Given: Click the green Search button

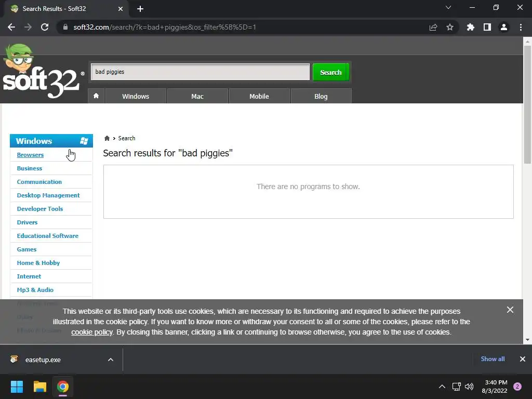Looking at the screenshot, I should [331, 72].
